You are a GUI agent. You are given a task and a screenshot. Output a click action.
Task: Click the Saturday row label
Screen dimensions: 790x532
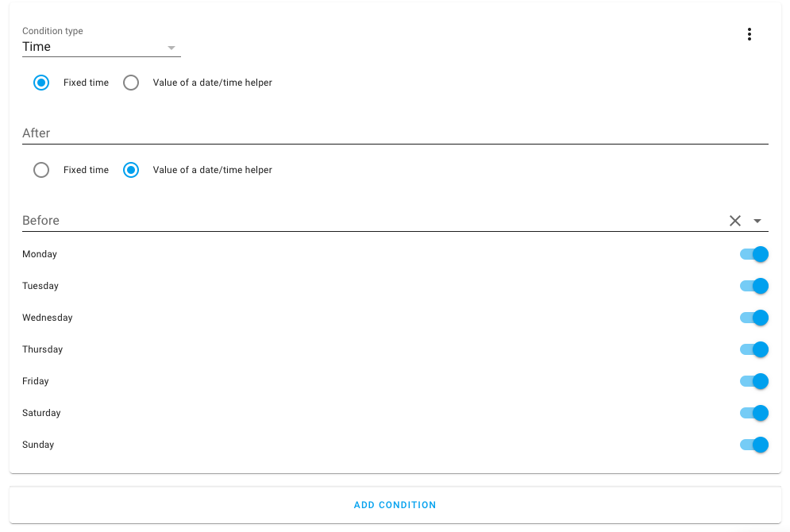(x=41, y=413)
